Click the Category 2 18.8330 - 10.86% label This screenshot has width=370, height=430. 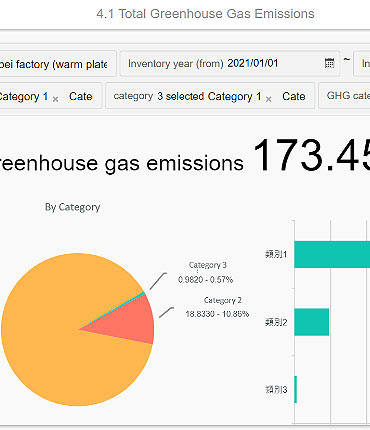point(217,307)
